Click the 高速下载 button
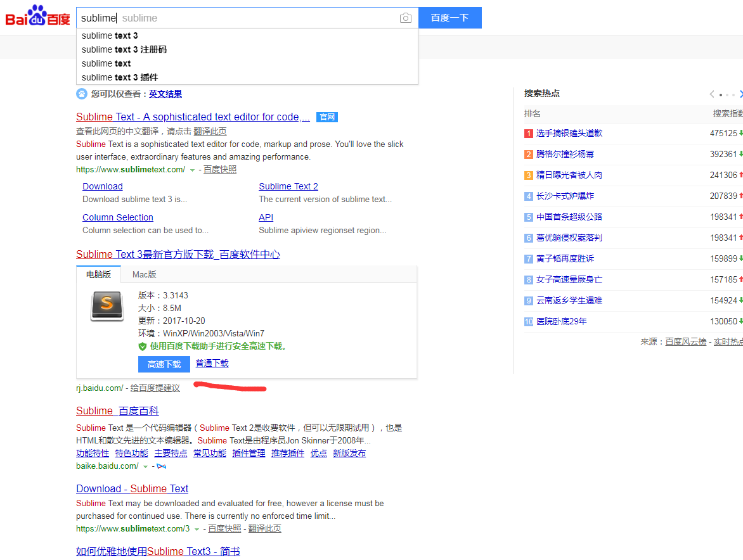 click(164, 364)
